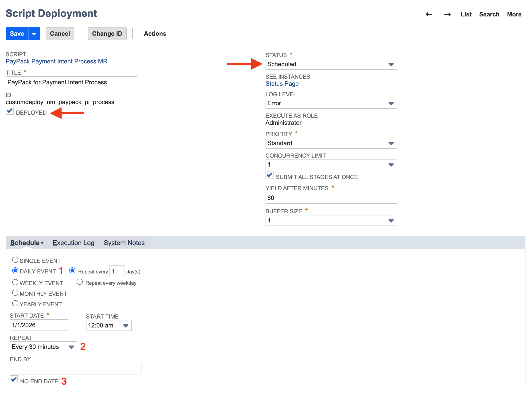Open the Actions menu

[155, 33]
